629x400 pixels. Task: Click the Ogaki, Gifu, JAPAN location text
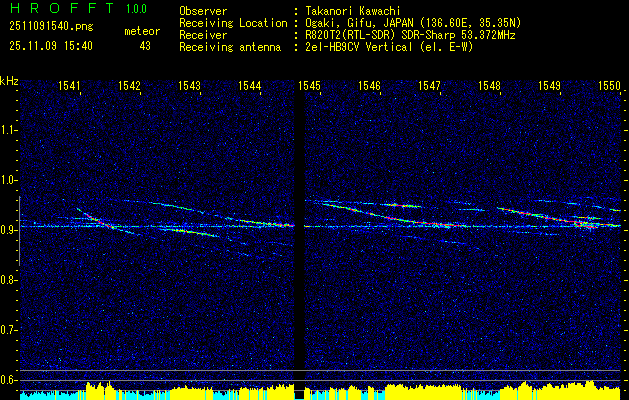[x=413, y=23]
